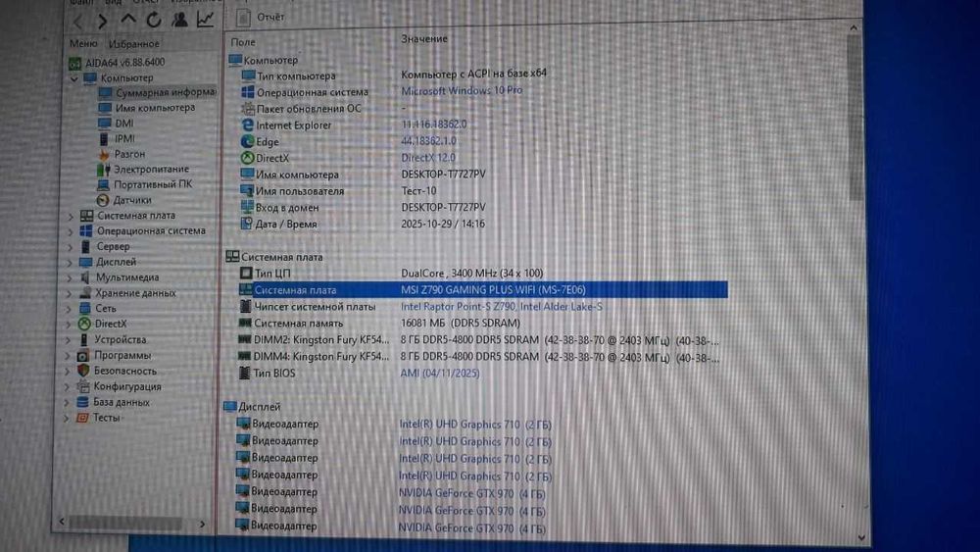Click the Back navigation arrow
This screenshot has height=552, width=980.
point(78,22)
